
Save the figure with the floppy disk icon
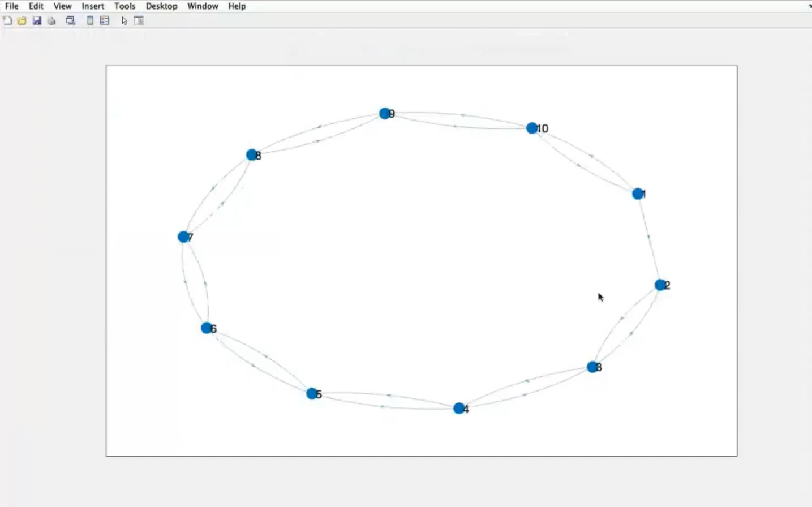pyautogui.click(x=37, y=21)
